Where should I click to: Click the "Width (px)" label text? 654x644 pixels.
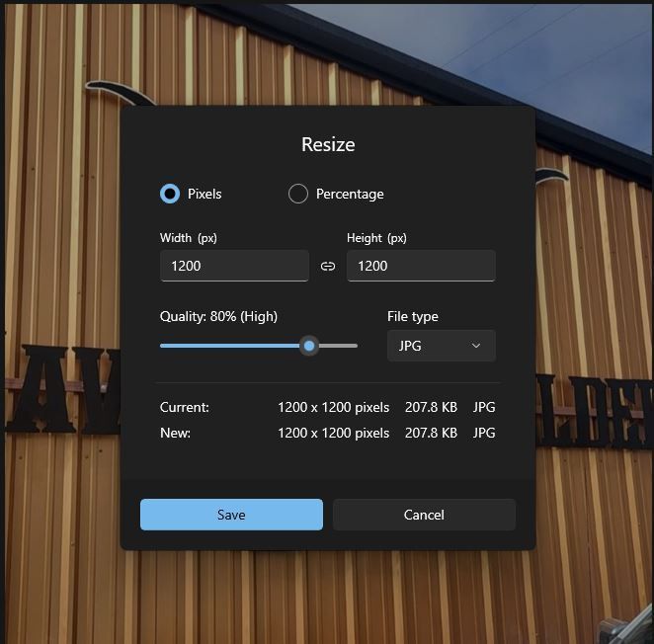coord(188,238)
